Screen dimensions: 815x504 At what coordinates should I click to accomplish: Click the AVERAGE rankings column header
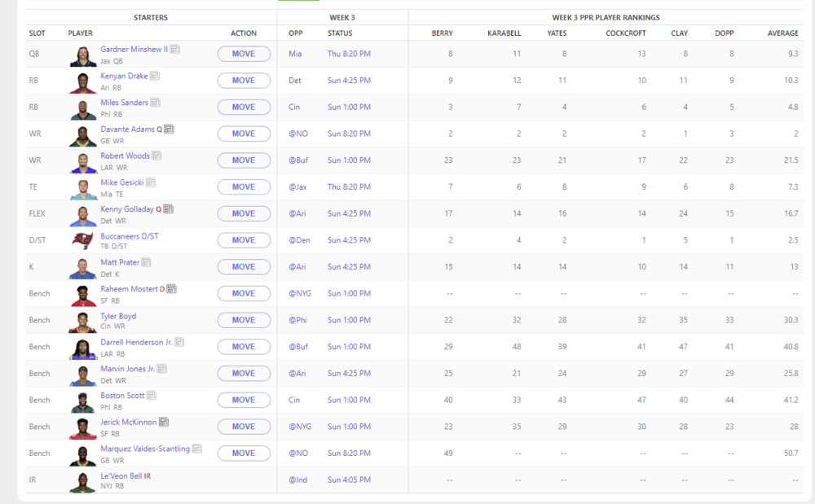tap(782, 33)
